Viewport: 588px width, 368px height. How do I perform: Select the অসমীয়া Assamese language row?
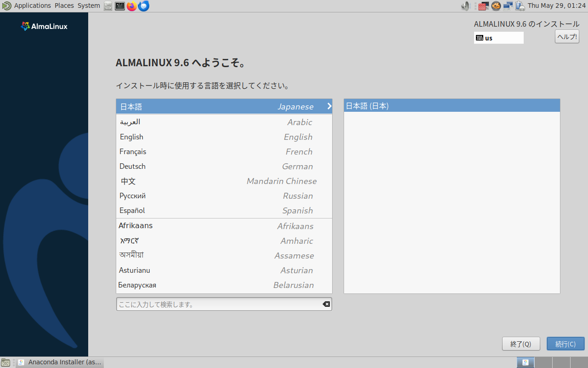pyautogui.click(x=224, y=255)
